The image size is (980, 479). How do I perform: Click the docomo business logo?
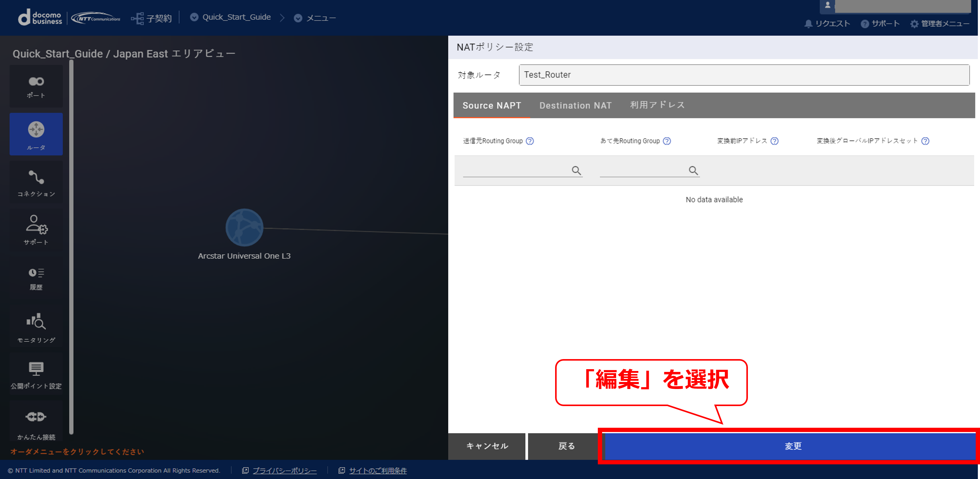pos(40,17)
